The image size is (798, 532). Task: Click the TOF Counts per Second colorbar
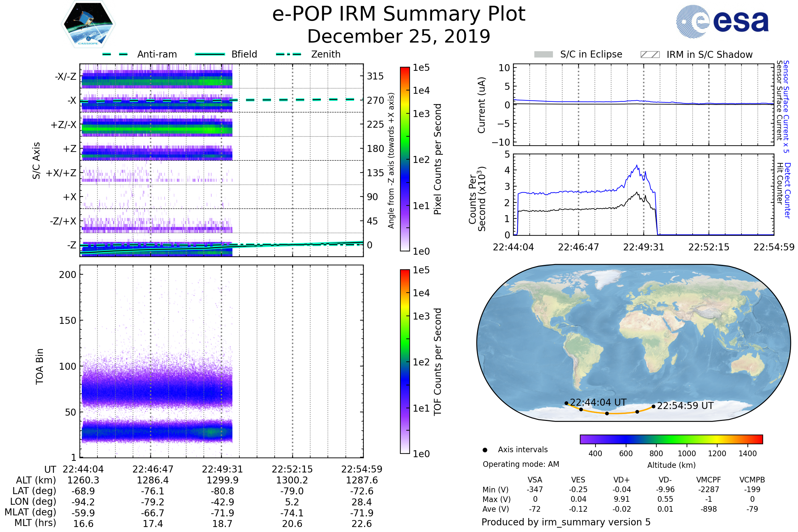pos(405,361)
